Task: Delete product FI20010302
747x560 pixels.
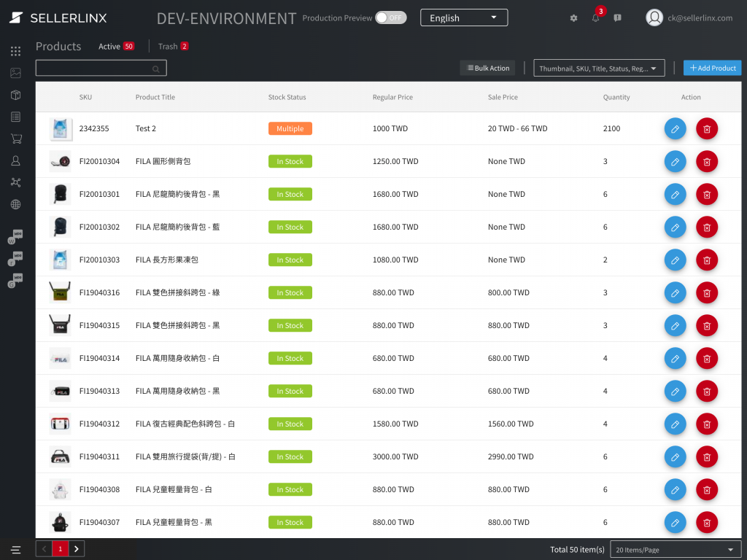Action: click(x=707, y=227)
